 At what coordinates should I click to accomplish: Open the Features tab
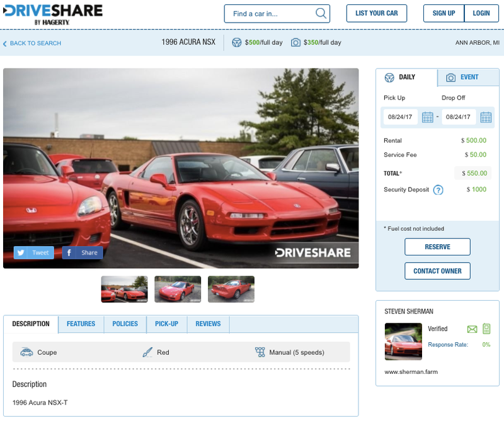tap(81, 323)
